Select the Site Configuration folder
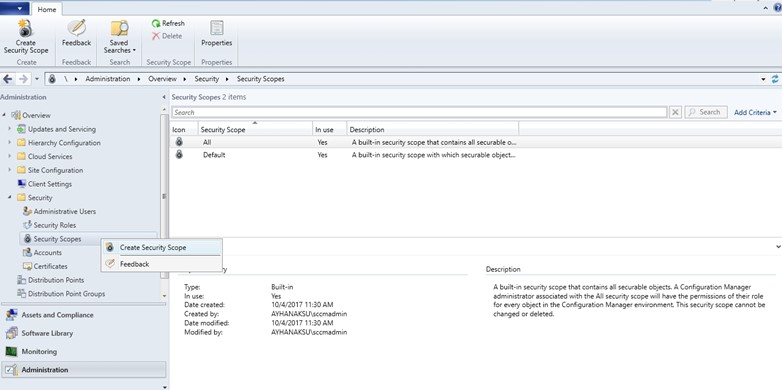 pos(50,170)
